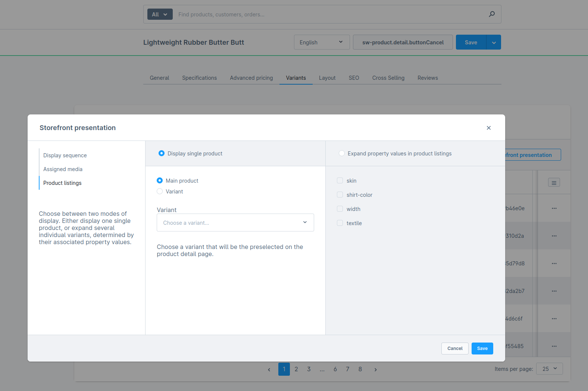Open the Assigned media section
588x391 pixels.
point(63,169)
